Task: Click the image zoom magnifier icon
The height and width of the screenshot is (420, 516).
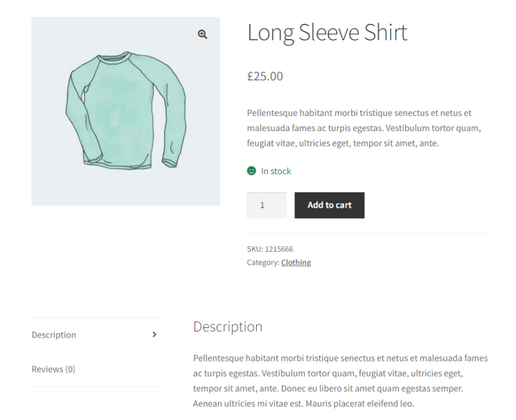Action: tap(202, 34)
